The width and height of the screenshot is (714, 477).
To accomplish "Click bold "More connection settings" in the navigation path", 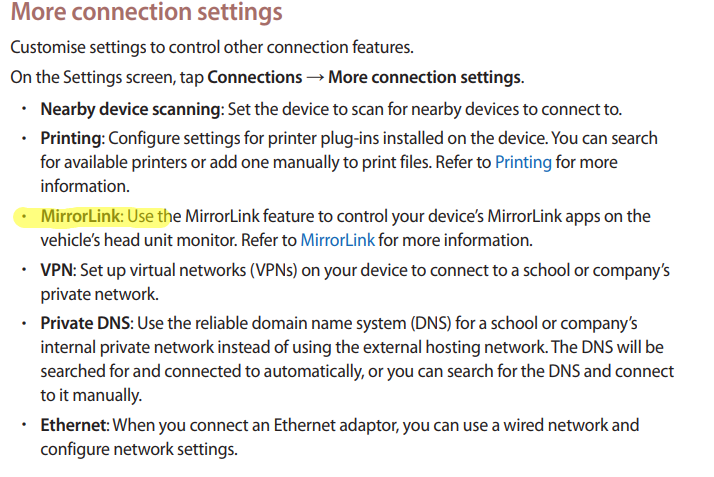I will (424, 77).
